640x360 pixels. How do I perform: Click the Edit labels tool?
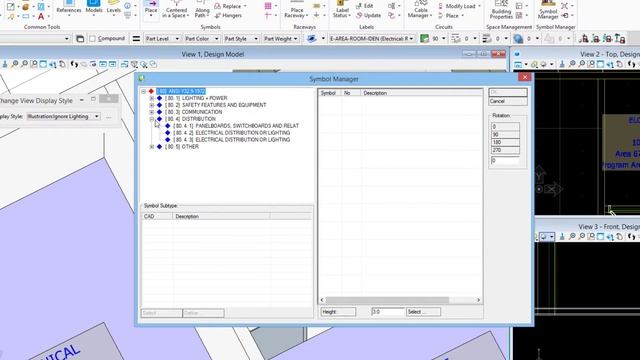(364, 6)
